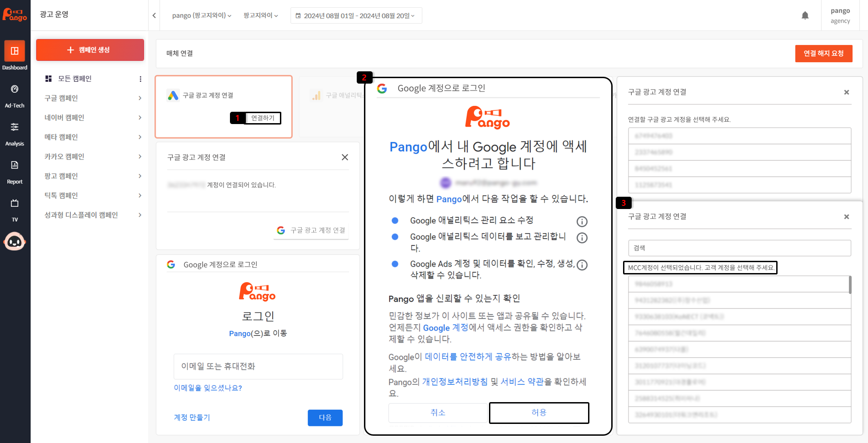Close the MCC account selection panel
The image size is (868, 443).
847,217
